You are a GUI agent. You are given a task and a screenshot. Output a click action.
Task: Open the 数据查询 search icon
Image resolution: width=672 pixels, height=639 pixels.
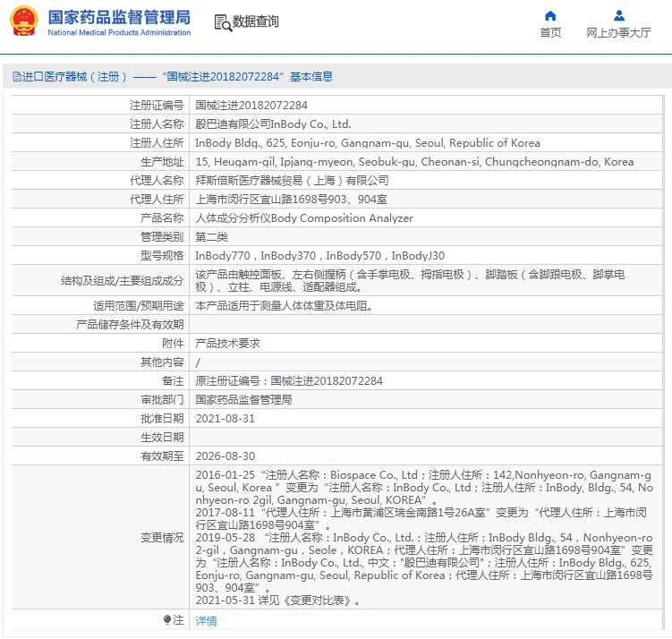pos(223,22)
